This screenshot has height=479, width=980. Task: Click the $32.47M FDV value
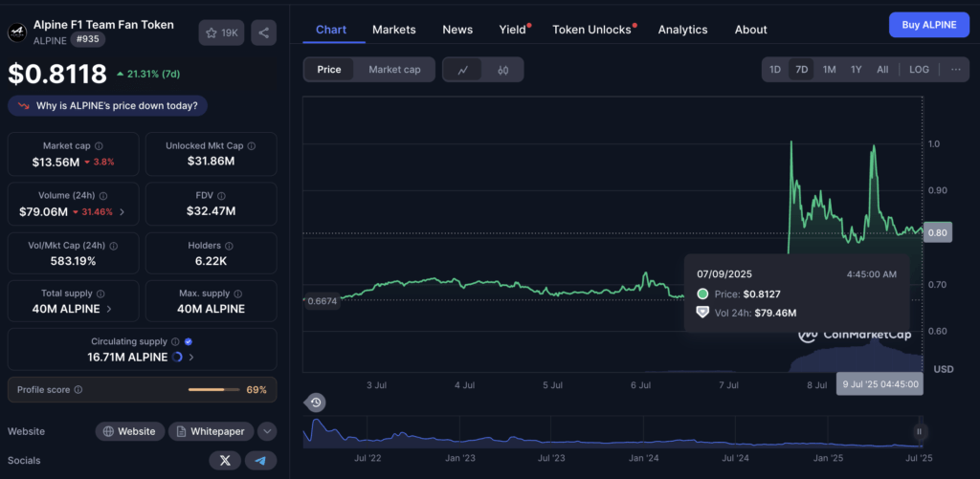(x=212, y=211)
